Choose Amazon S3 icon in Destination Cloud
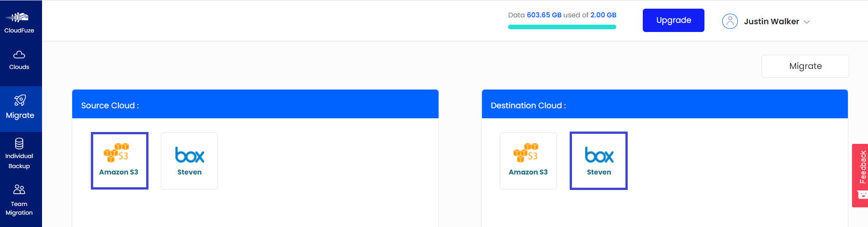This screenshot has height=227, width=868. click(x=526, y=153)
